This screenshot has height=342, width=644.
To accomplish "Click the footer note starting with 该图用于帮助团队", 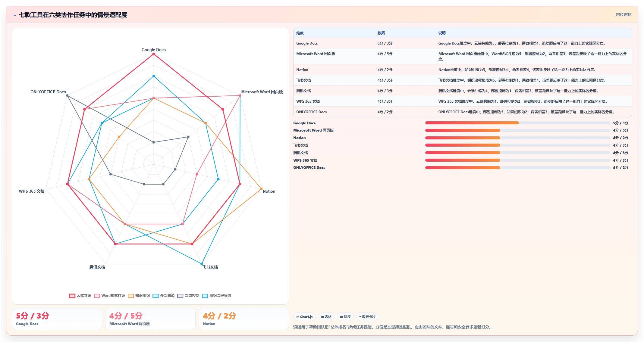I will coord(393,327).
